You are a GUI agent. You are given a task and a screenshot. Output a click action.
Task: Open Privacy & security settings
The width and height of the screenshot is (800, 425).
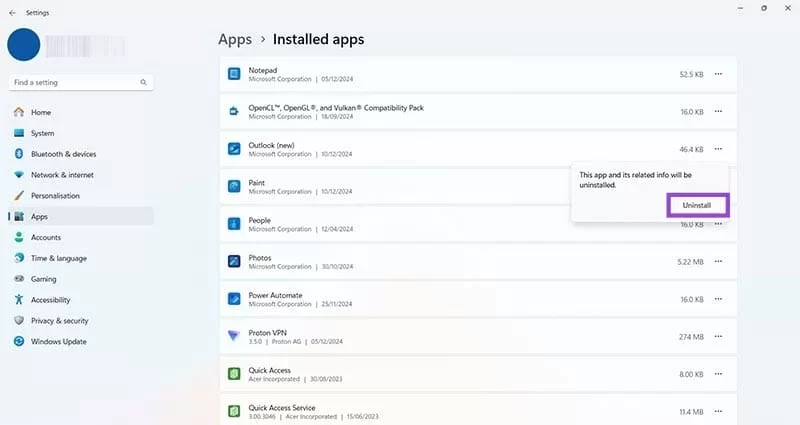[59, 320]
